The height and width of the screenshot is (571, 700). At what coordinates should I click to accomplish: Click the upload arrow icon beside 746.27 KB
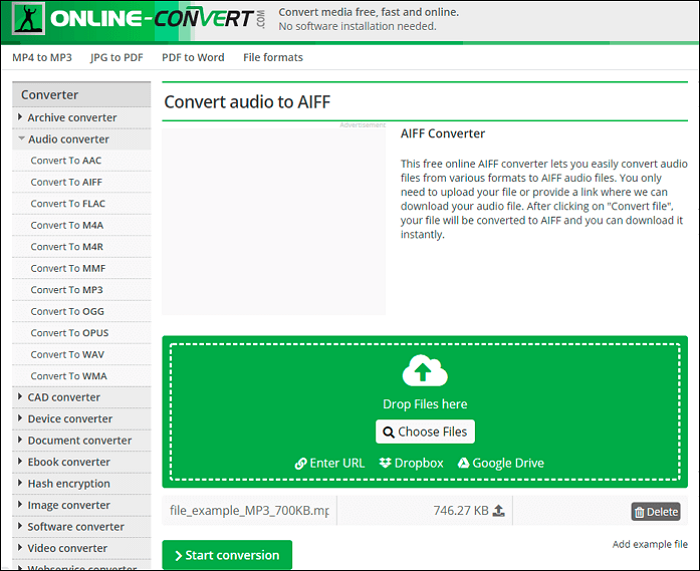coord(499,511)
